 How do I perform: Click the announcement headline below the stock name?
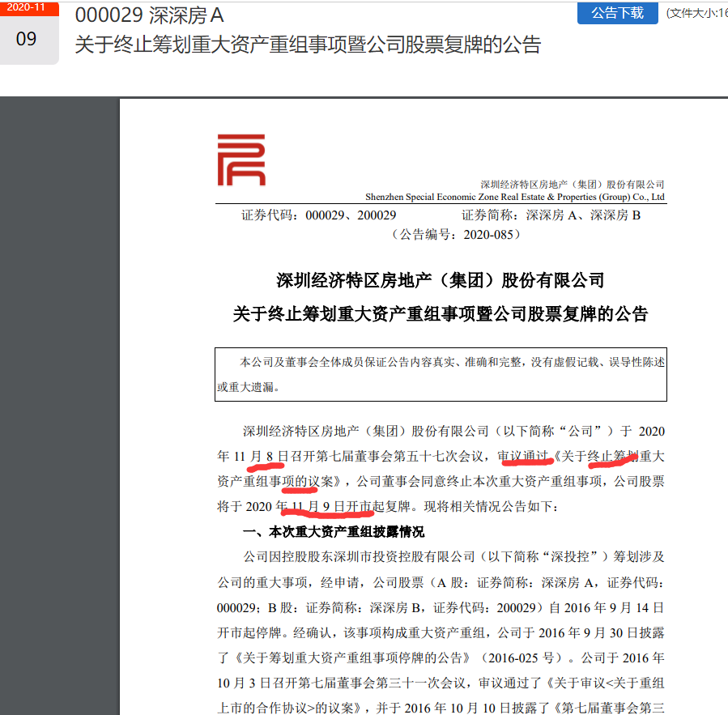(307, 45)
